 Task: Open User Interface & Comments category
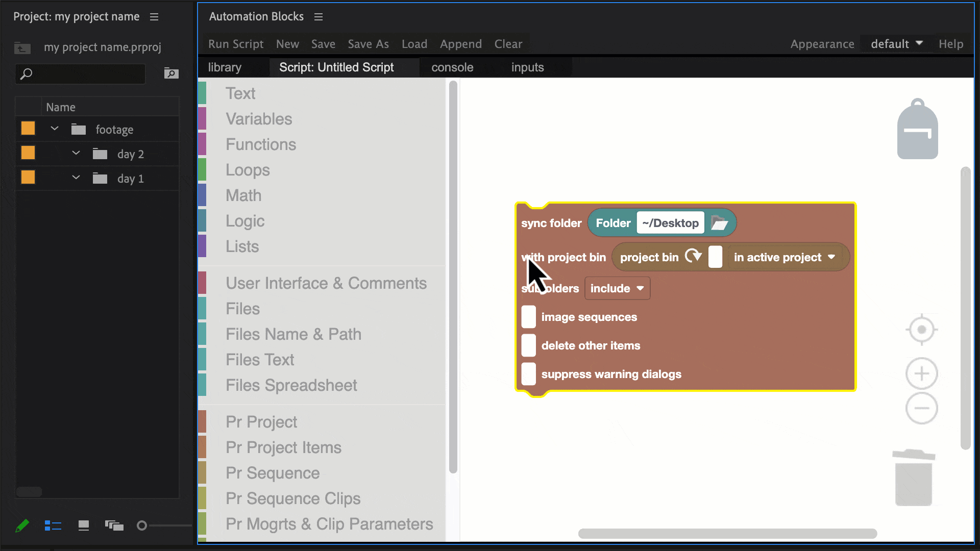pyautogui.click(x=326, y=283)
